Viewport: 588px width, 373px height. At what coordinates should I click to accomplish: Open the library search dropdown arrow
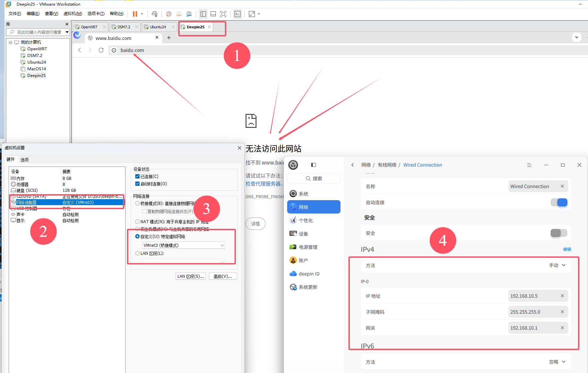click(x=67, y=32)
